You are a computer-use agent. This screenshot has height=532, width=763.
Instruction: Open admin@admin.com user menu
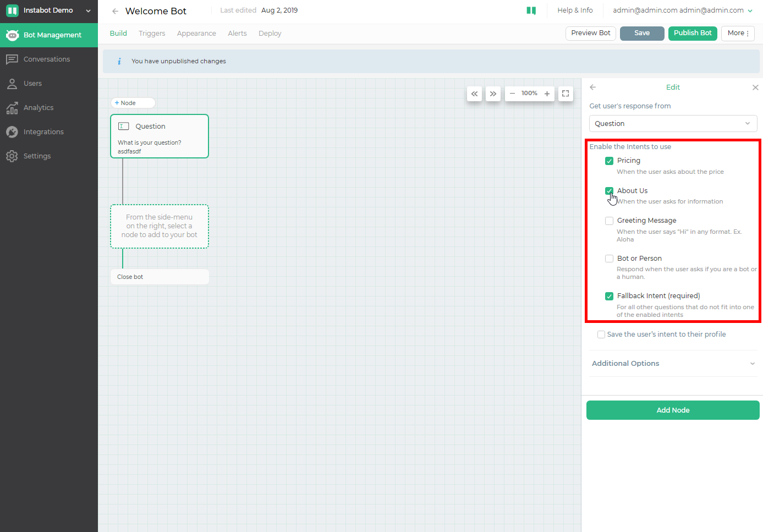(683, 10)
